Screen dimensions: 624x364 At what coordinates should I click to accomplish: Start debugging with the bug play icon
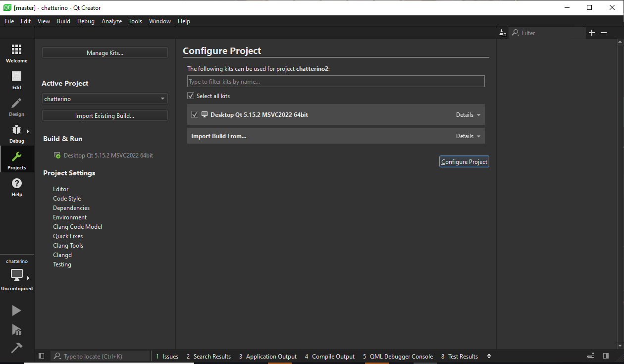click(x=16, y=330)
